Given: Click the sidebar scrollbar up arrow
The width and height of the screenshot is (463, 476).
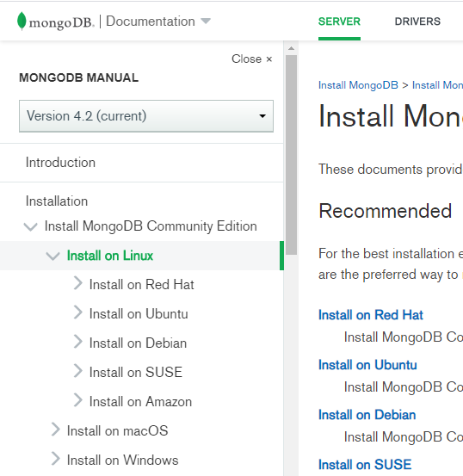Looking at the screenshot, I should pyautogui.click(x=291, y=48).
